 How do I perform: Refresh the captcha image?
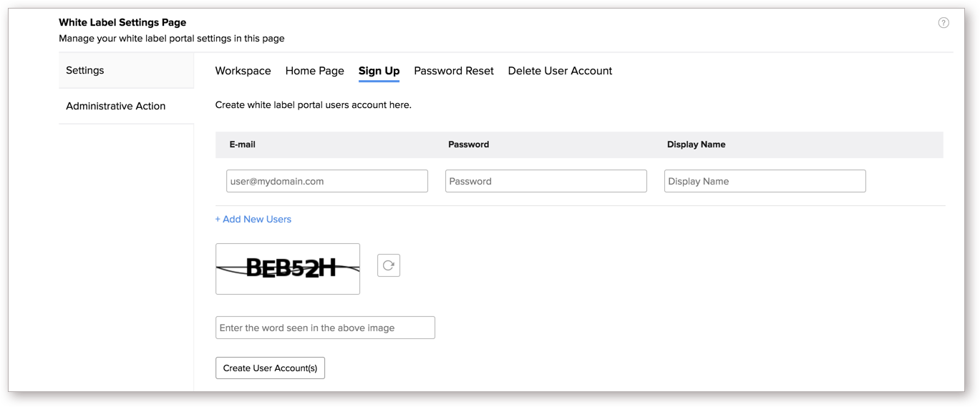(x=388, y=265)
